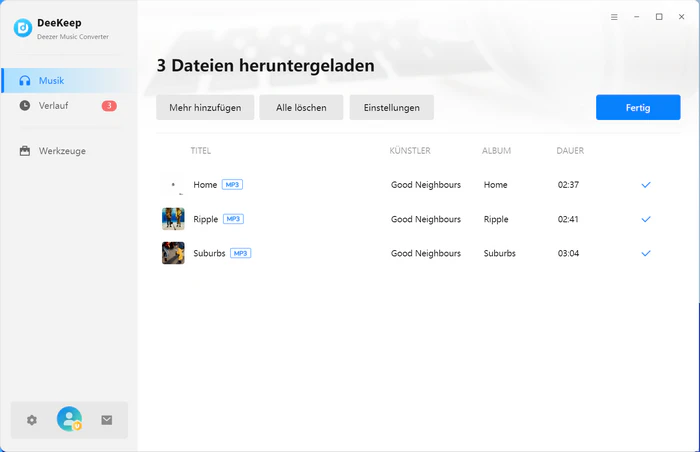The width and height of the screenshot is (700, 452).
Task: Click the duration 02:37
Action: tap(568, 184)
